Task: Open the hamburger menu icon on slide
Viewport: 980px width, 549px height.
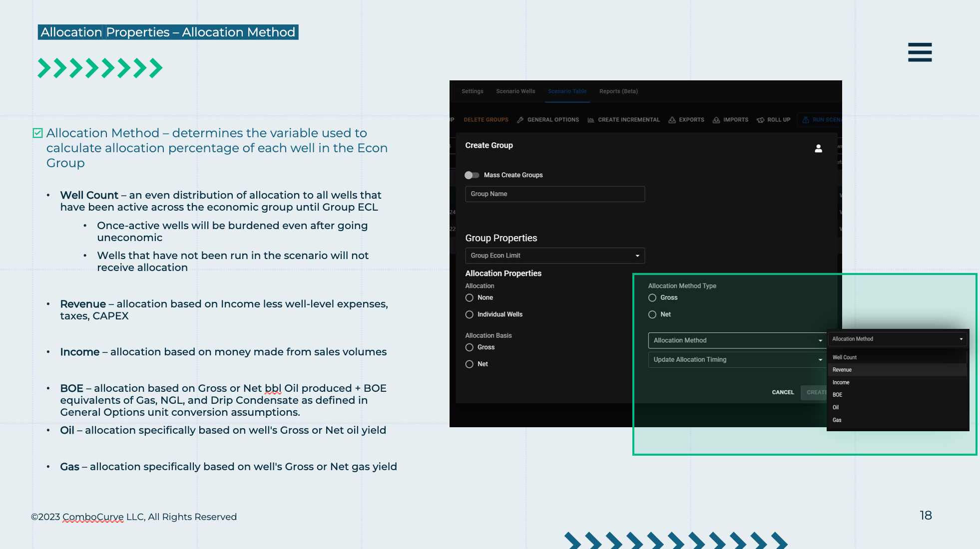Action: point(920,52)
